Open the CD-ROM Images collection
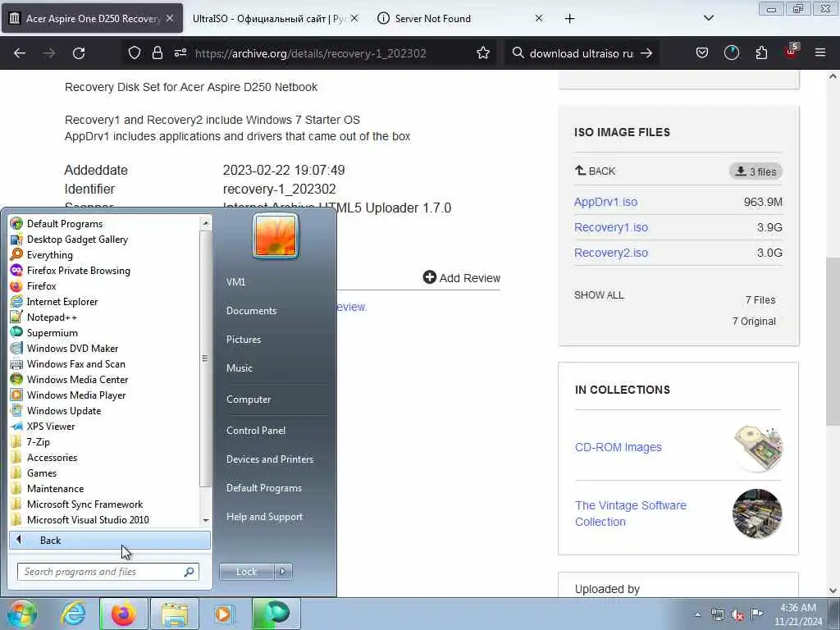 [x=619, y=447]
